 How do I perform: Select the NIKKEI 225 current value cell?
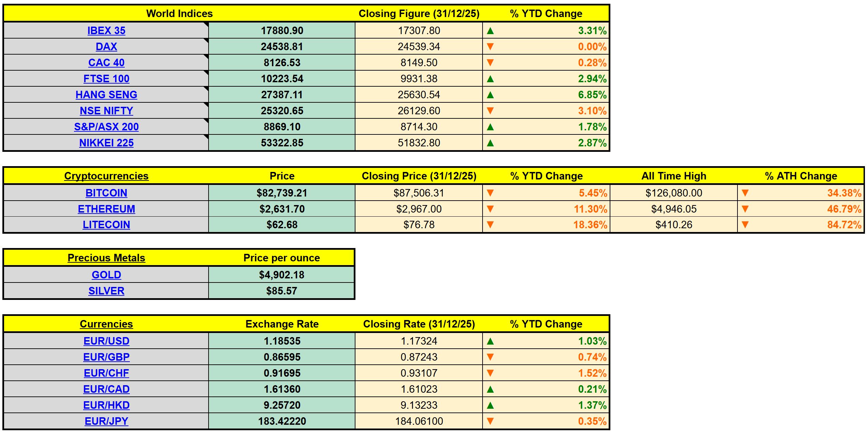282,143
